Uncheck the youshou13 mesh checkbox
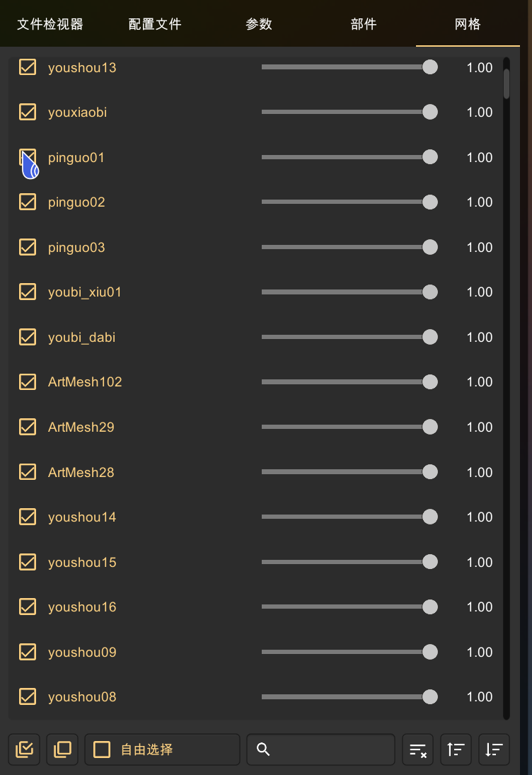Image resolution: width=532 pixels, height=775 pixels. (28, 67)
